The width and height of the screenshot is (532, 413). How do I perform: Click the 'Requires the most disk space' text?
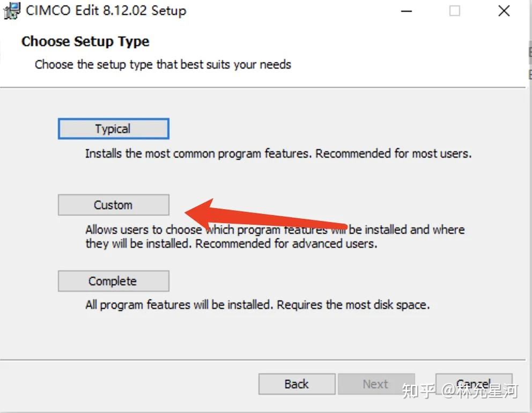[x=353, y=305]
